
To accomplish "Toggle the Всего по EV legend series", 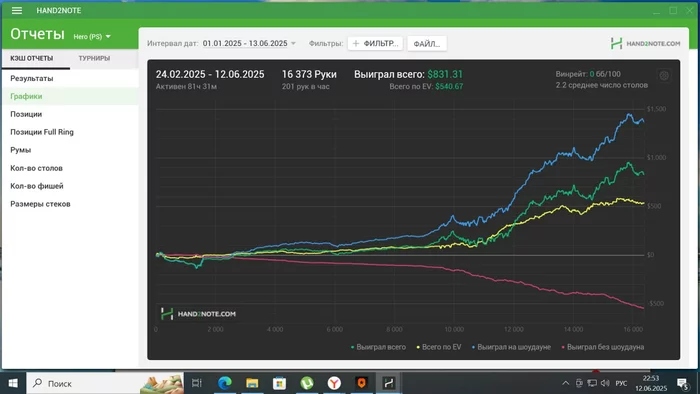I will pyautogui.click(x=439, y=347).
